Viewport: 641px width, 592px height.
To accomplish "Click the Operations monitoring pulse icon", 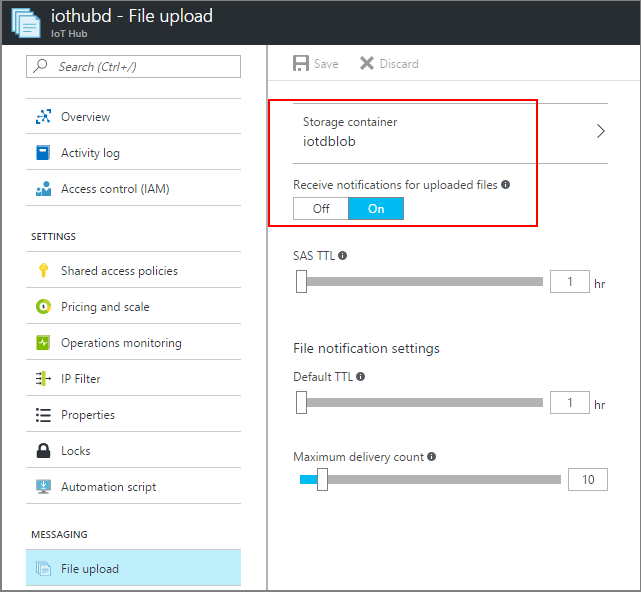I will pyautogui.click(x=43, y=342).
